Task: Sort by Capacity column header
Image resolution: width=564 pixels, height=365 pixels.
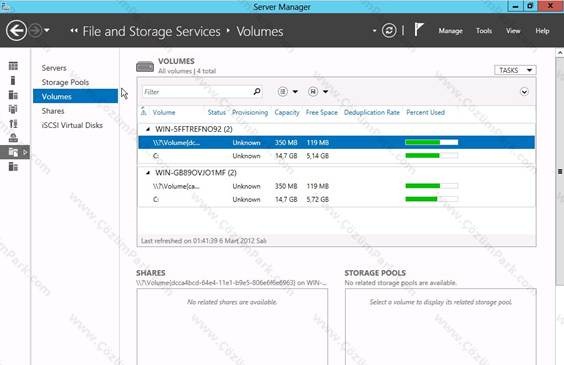Action: point(287,113)
